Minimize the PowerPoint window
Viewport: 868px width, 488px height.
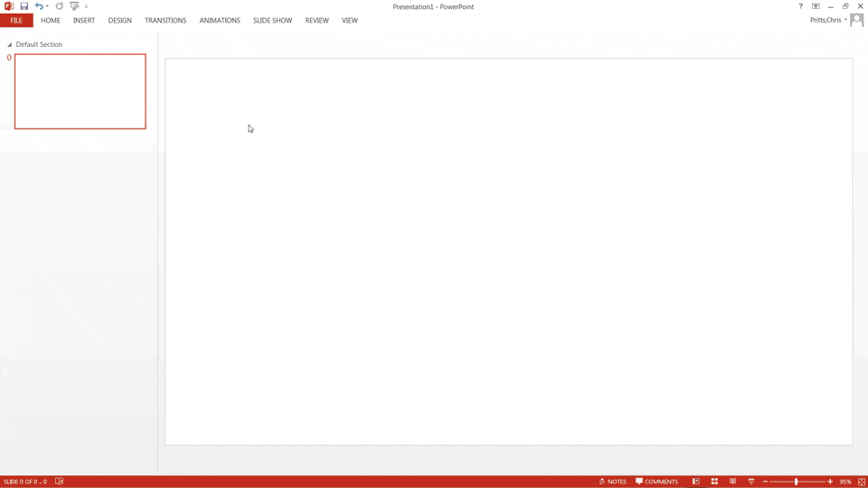click(830, 6)
